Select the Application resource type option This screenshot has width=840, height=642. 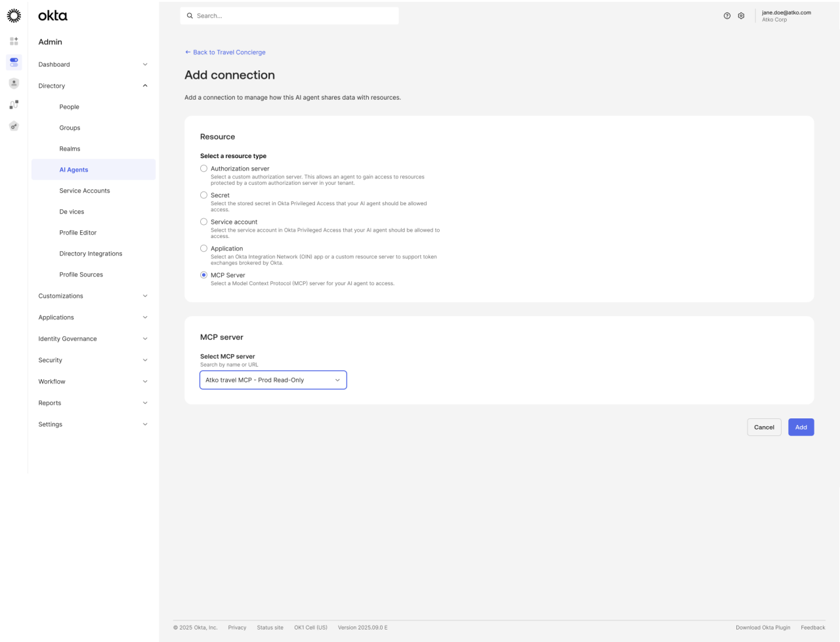tap(203, 248)
